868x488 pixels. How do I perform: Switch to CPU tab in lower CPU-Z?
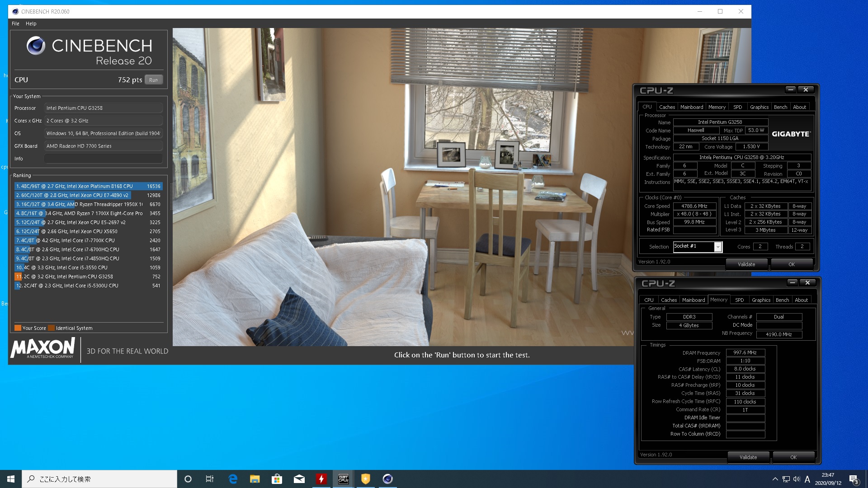[x=649, y=300]
